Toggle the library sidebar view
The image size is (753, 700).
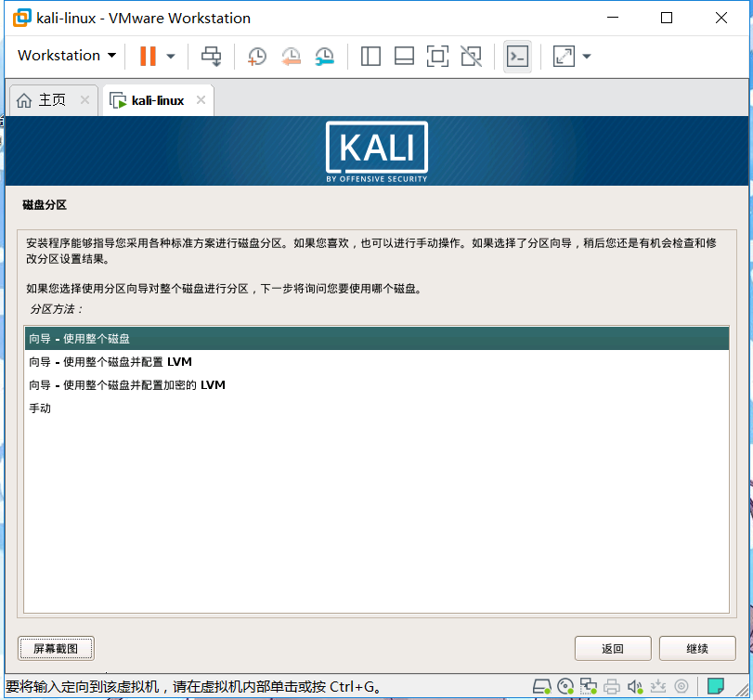(x=370, y=57)
